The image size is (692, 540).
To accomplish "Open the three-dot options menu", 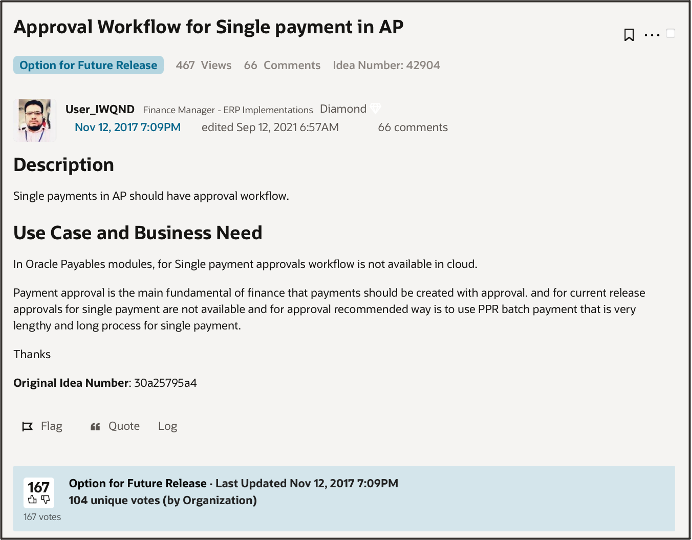I will click(652, 35).
